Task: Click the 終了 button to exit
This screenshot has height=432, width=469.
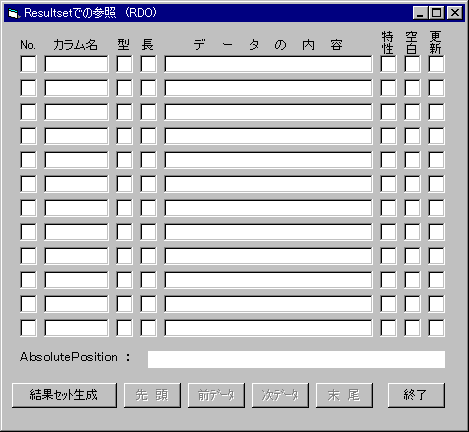Action: tap(416, 395)
